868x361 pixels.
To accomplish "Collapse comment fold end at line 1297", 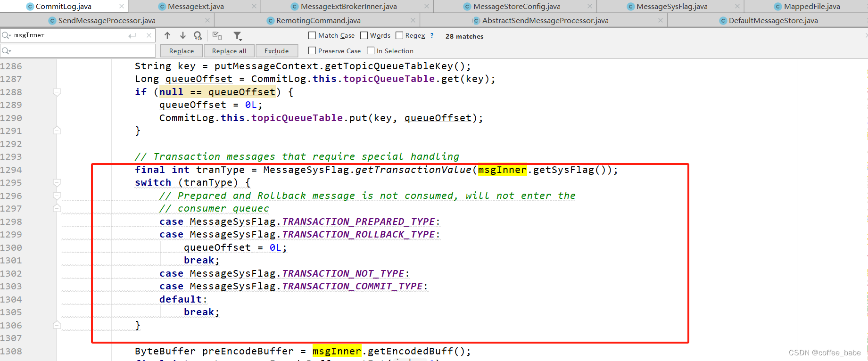I will 57,208.
